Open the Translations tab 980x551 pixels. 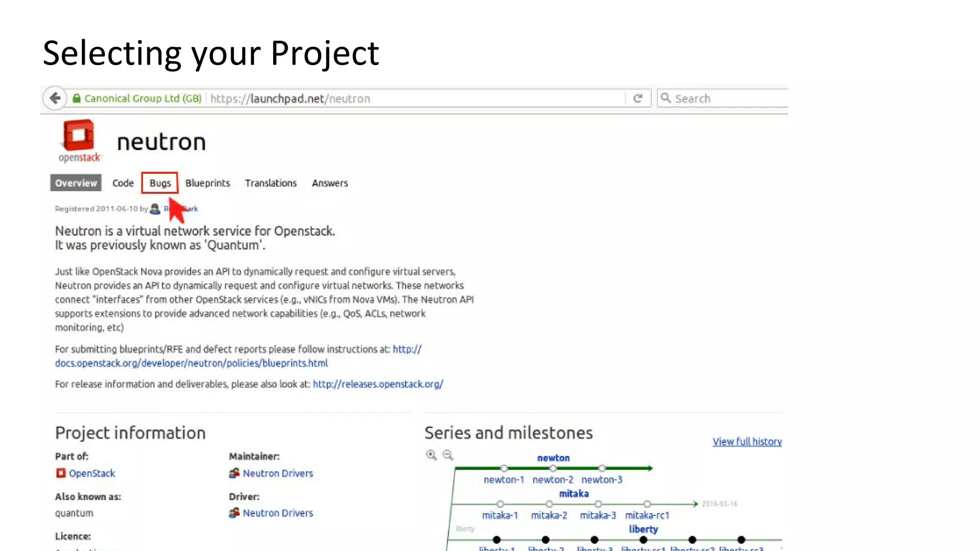click(271, 183)
